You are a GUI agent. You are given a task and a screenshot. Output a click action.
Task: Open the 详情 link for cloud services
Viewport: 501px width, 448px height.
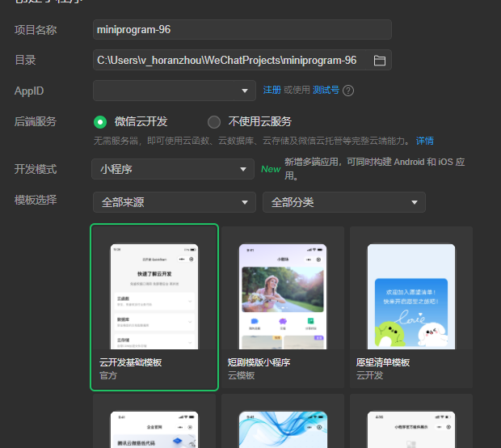424,141
